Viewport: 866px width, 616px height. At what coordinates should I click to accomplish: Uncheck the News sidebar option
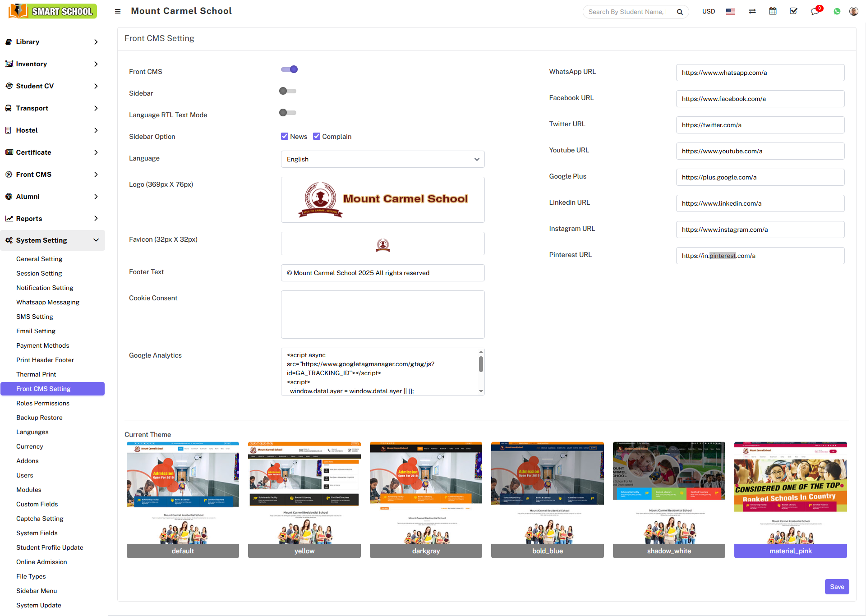(284, 136)
